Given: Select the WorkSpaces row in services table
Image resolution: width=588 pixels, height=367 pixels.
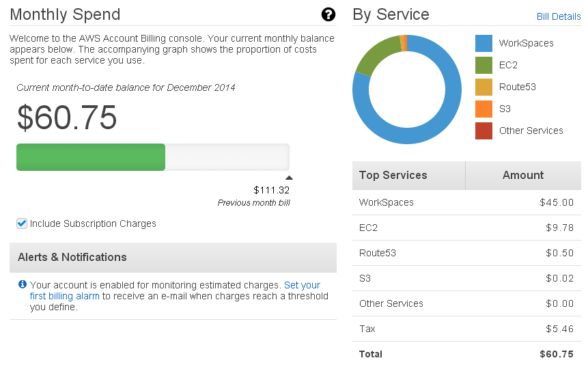Looking at the screenshot, I should [466, 202].
